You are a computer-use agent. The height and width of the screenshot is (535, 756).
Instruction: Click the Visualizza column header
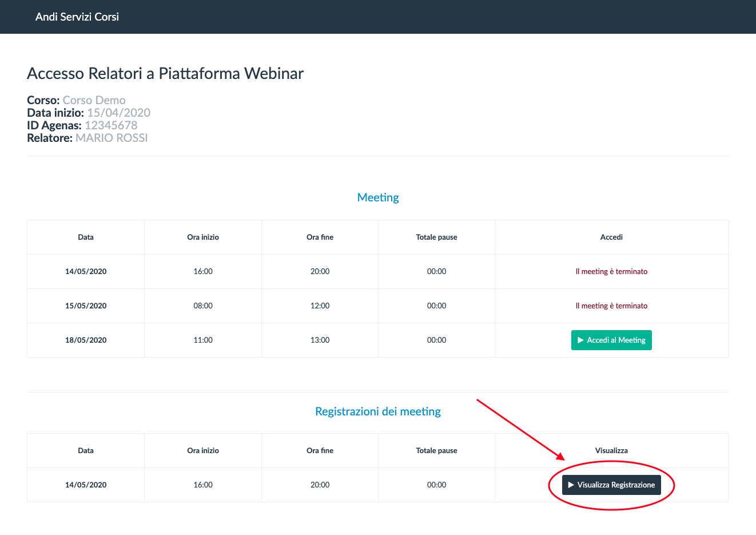[611, 451]
